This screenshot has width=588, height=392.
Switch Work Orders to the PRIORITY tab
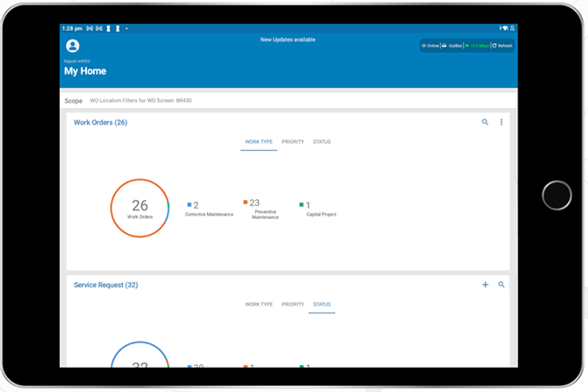[x=293, y=141]
